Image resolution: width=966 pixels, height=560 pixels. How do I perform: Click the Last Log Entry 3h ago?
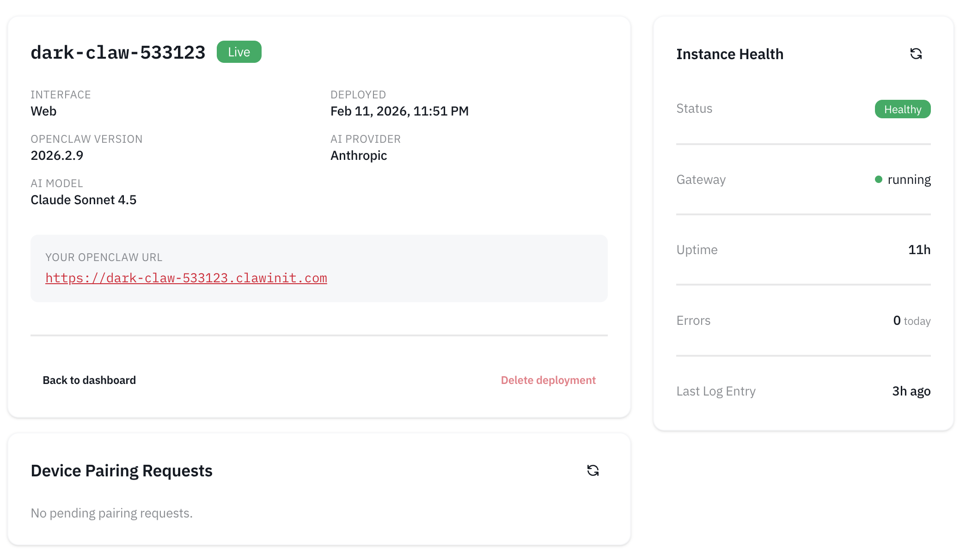pos(911,391)
